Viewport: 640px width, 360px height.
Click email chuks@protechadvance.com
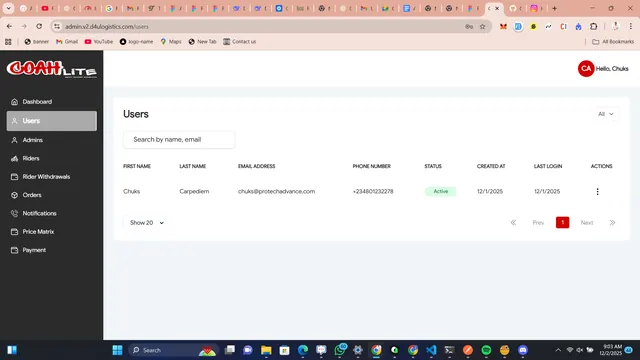tap(276, 191)
